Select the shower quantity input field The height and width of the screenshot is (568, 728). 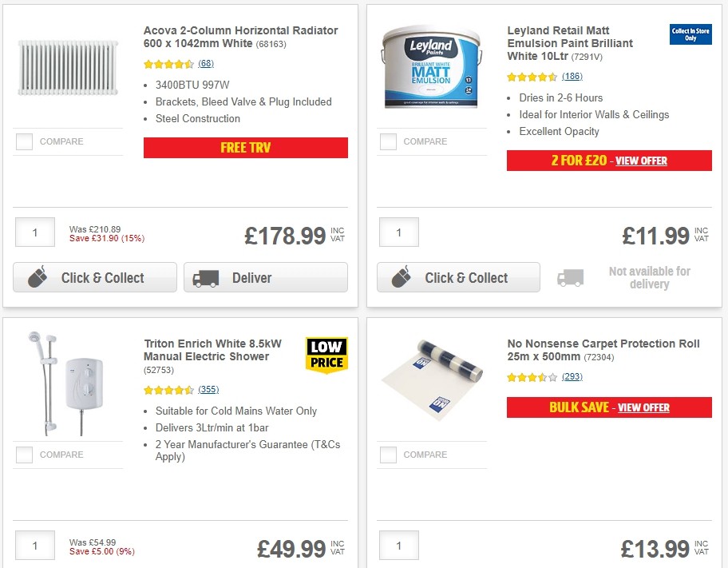(x=35, y=546)
